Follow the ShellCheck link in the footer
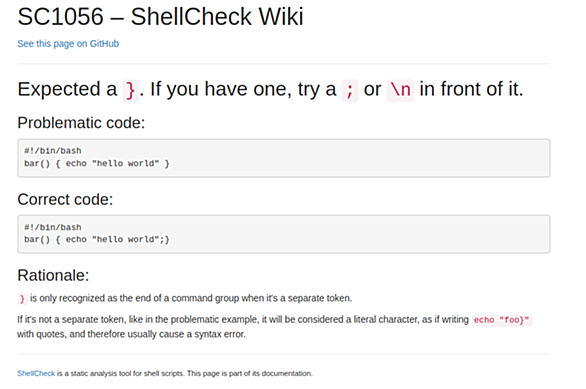Image resolution: width=586 pixels, height=389 pixels. click(x=36, y=373)
